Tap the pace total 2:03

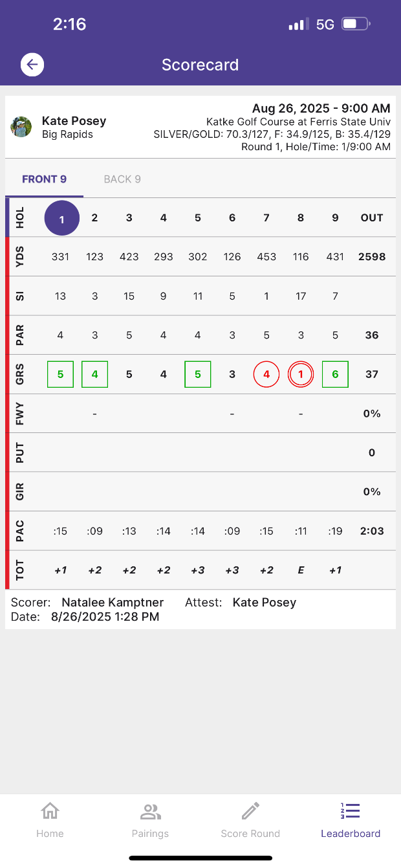(372, 531)
